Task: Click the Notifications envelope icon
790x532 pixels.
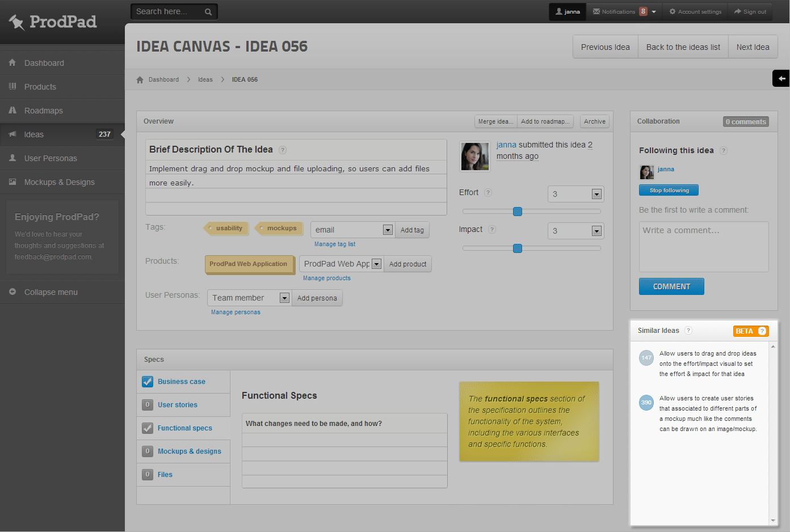Action: (596, 11)
